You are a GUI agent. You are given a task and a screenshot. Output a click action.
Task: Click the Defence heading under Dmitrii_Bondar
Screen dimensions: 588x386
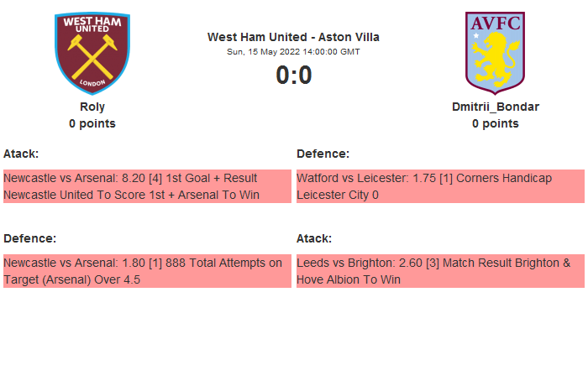coord(323,154)
